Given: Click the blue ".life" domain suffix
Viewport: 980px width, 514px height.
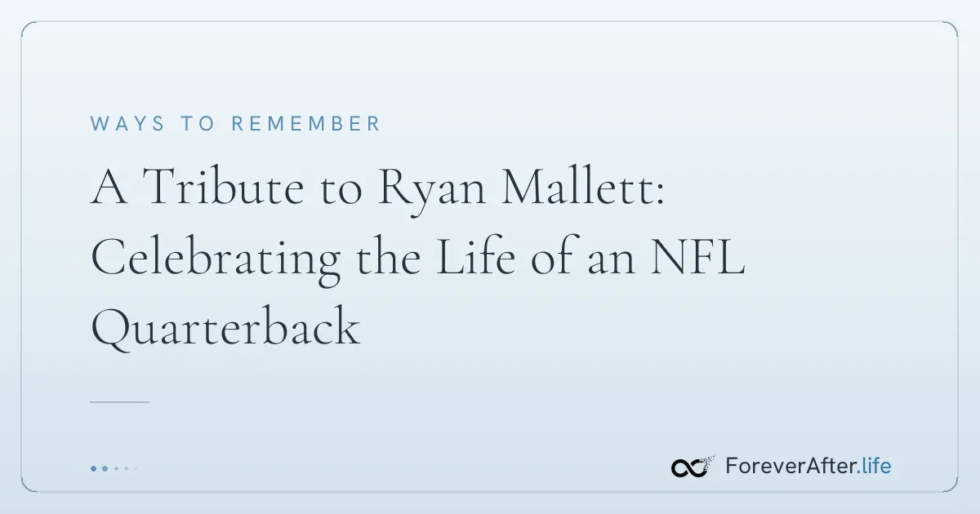Looking at the screenshot, I should [x=874, y=467].
